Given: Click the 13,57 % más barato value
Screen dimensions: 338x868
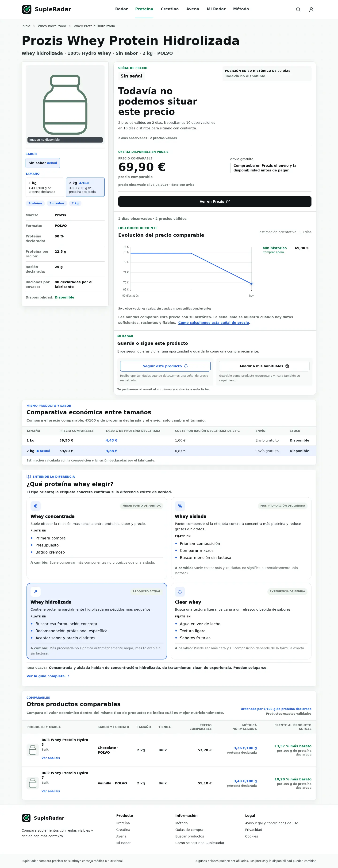Looking at the screenshot, I should [293, 746].
